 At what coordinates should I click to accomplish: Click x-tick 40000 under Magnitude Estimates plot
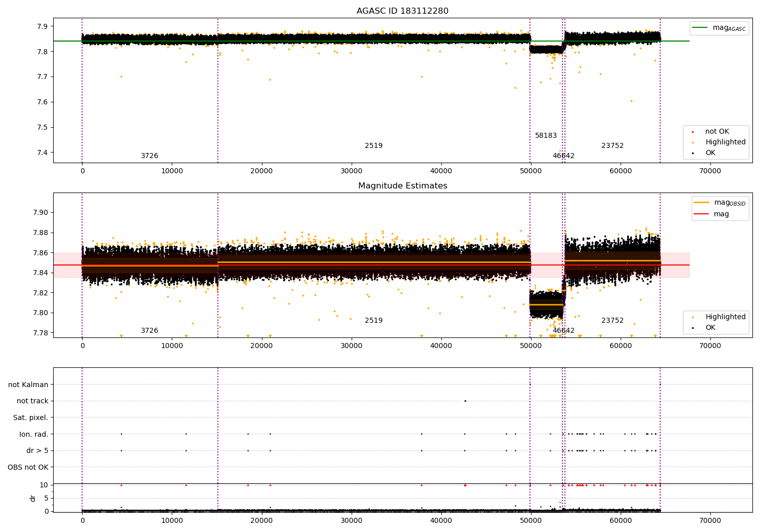[x=441, y=346]
